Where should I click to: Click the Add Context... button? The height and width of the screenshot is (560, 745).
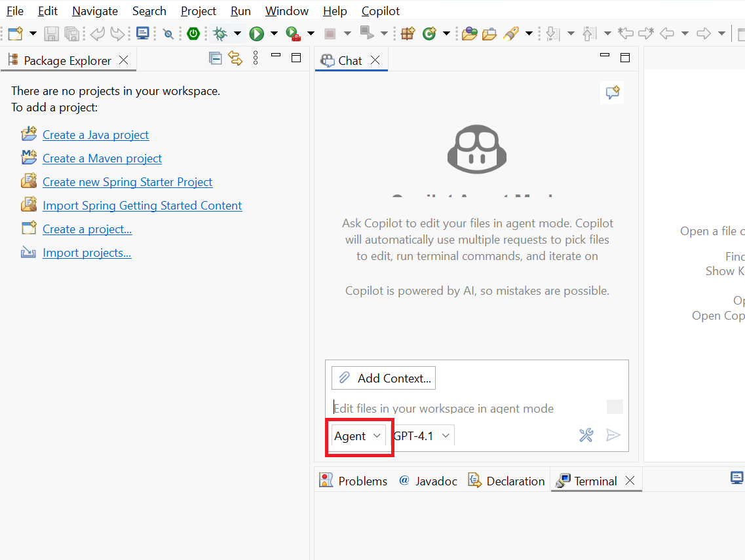[x=383, y=378]
